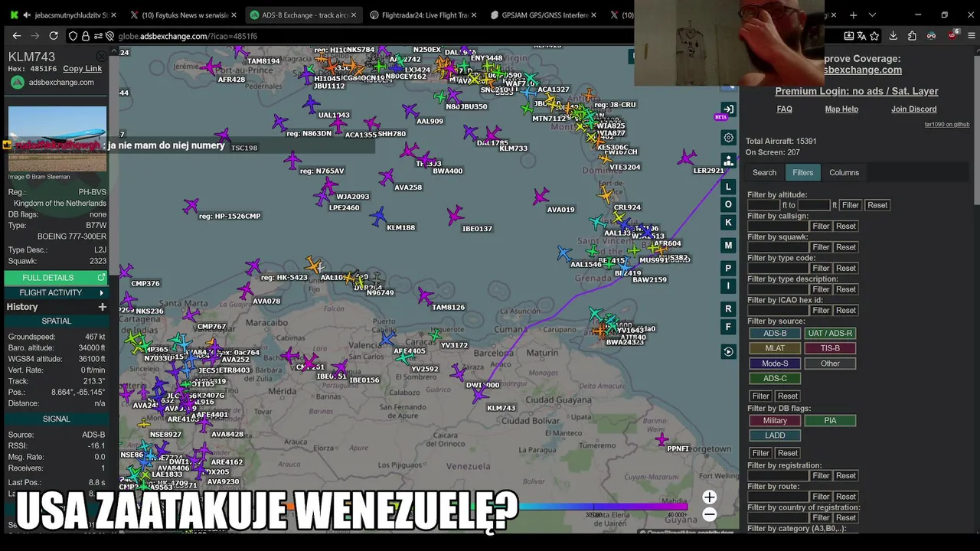The image size is (980, 551).
Task: Close the KLM743 info panel
Action: (101, 57)
